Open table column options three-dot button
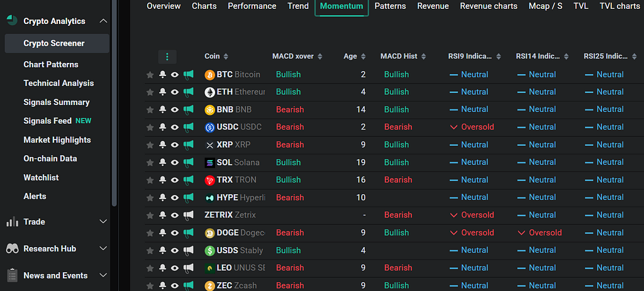 tap(167, 57)
